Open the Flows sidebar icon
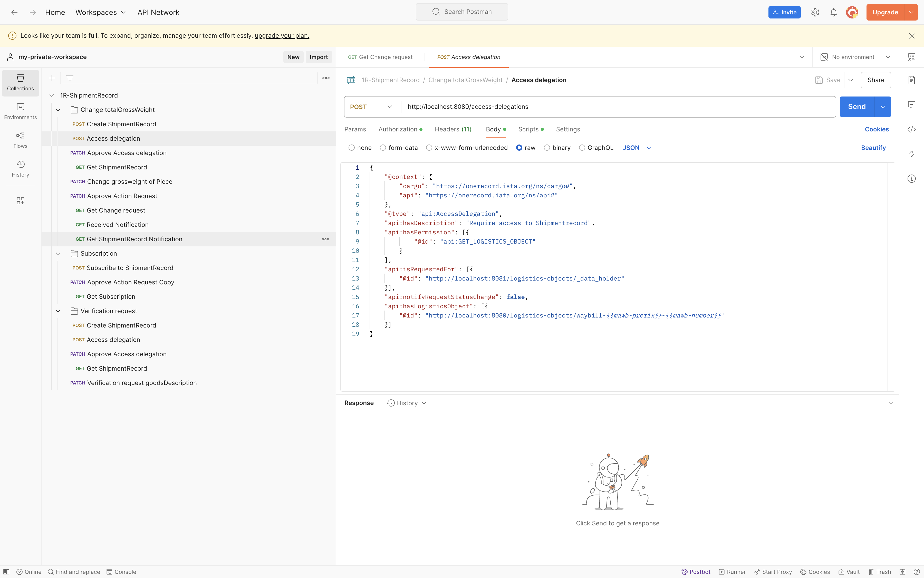Image resolution: width=924 pixels, height=578 pixels. [x=20, y=140]
